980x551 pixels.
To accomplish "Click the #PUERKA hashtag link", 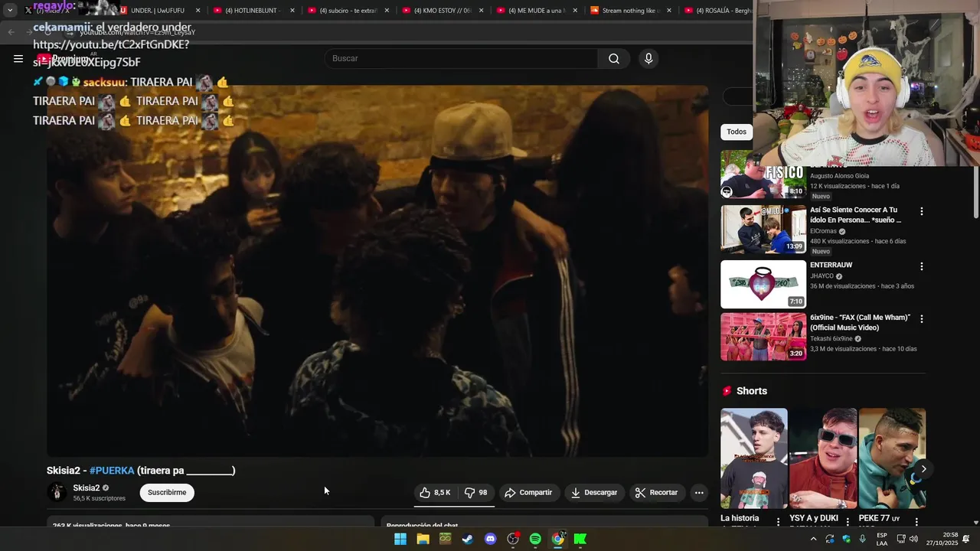I will tap(112, 471).
